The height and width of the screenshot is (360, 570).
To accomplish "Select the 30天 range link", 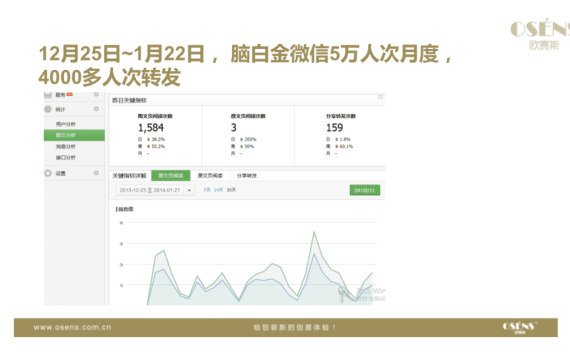I will [231, 190].
